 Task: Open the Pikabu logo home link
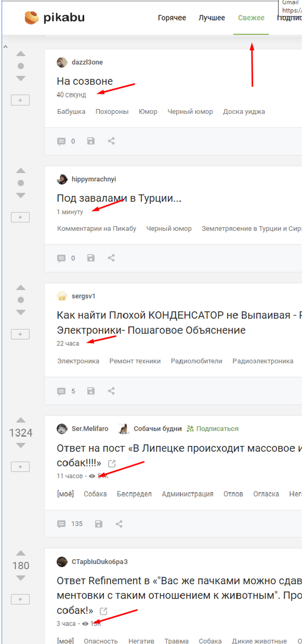click(55, 17)
